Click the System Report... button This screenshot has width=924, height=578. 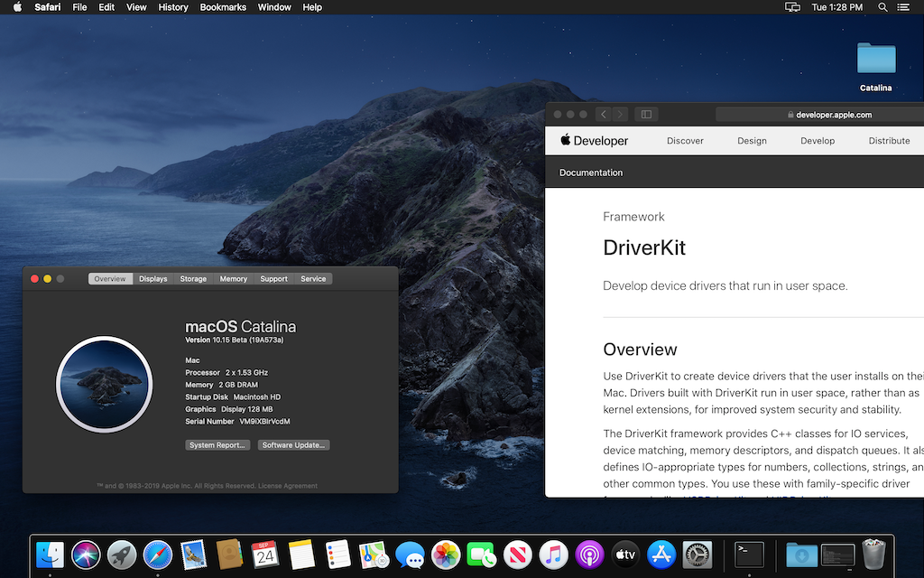(217, 445)
